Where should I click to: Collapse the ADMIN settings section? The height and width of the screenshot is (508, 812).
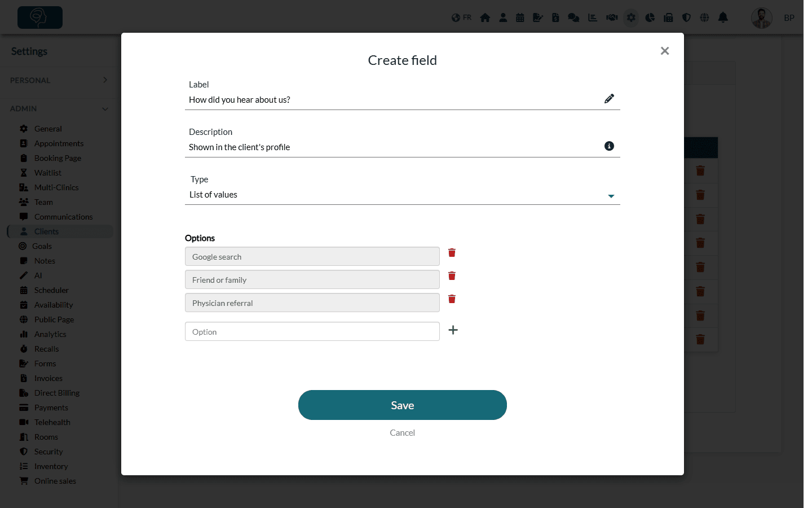[59, 108]
